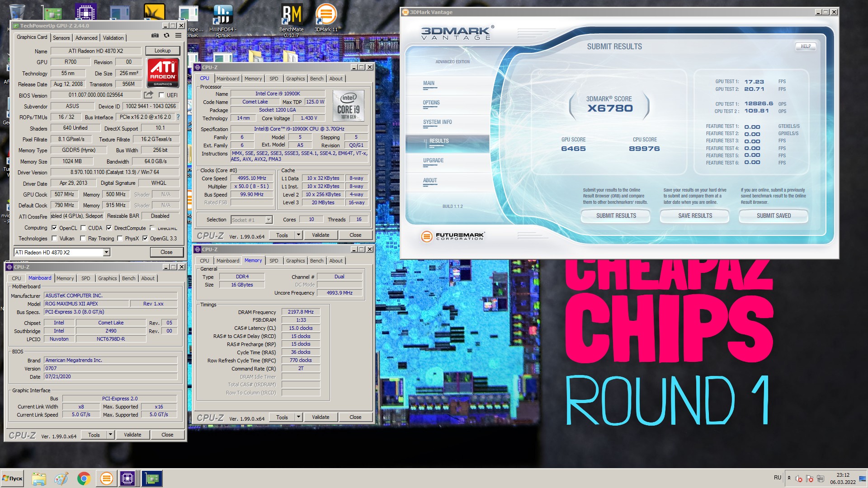Open the HWiNFO64 desktop shortcut

[x=222, y=20]
